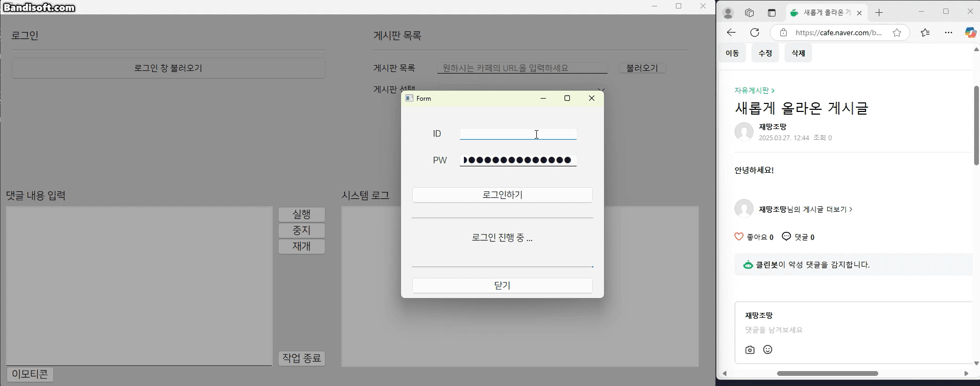Go back in the browser

click(731, 33)
